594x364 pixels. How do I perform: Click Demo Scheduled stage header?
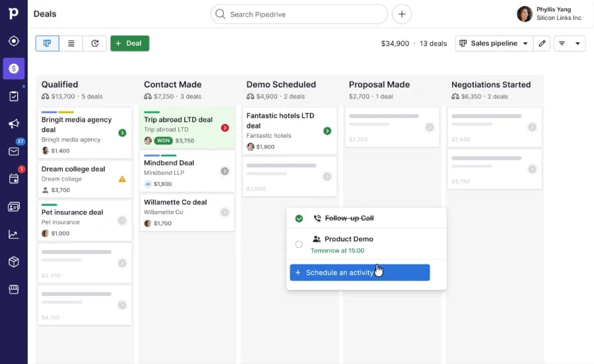[281, 84]
